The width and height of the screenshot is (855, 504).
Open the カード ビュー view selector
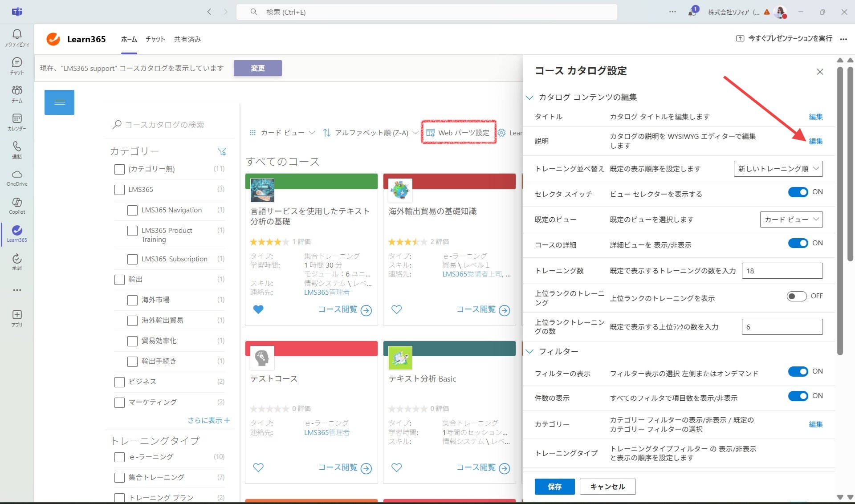click(x=282, y=133)
